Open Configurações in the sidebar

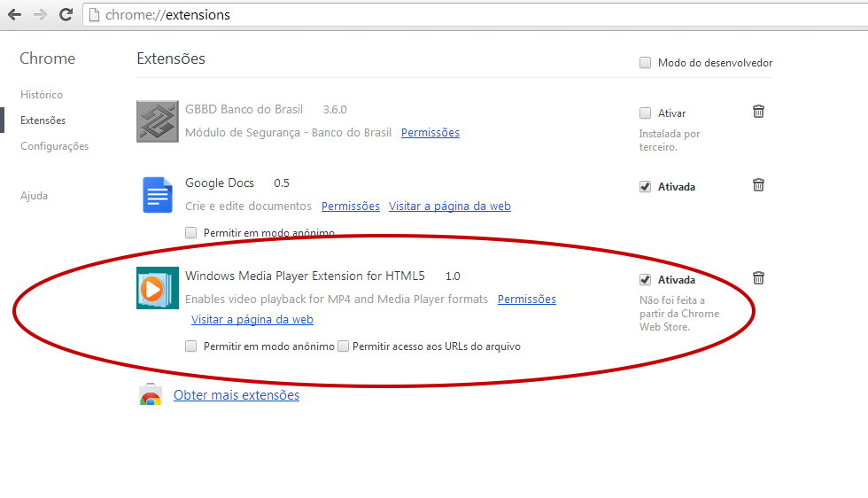(x=54, y=146)
